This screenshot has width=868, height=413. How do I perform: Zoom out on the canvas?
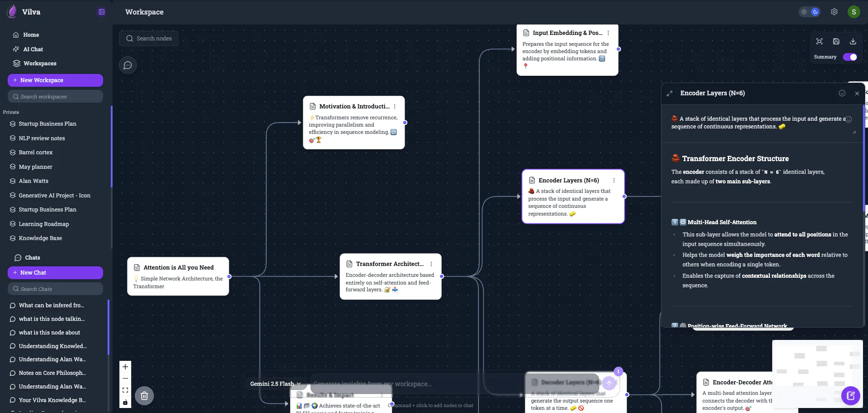pyautogui.click(x=125, y=379)
